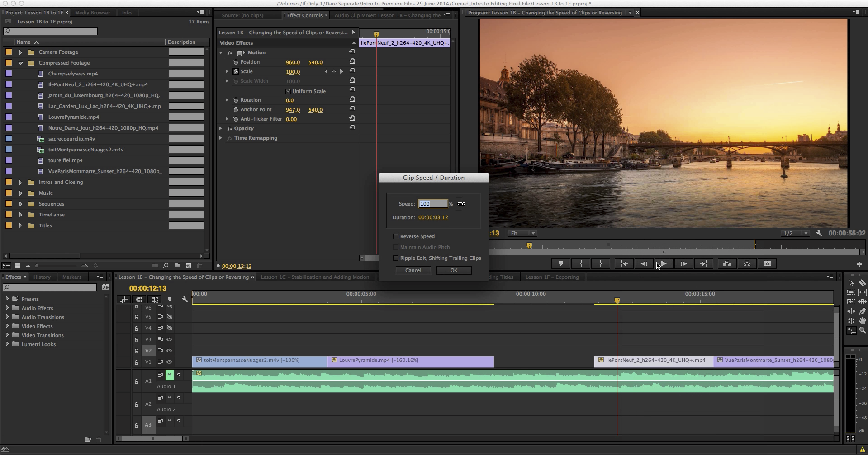The width and height of the screenshot is (868, 455).
Task: Toggle V3 track visibility eye
Action: click(x=170, y=339)
